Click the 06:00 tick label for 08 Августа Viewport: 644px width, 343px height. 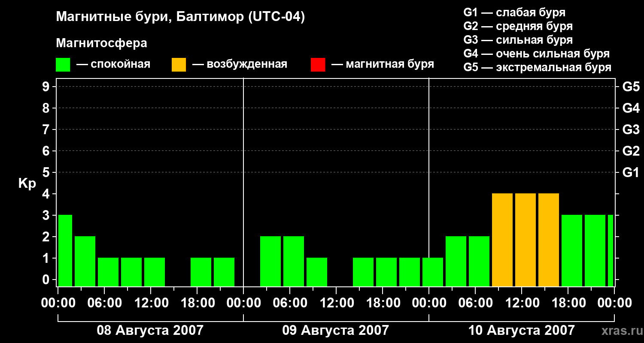104,303
